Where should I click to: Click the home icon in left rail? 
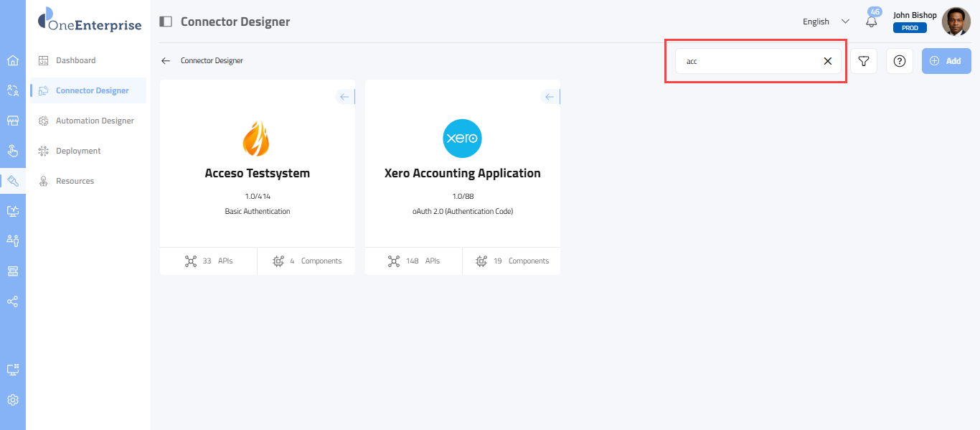coord(12,60)
